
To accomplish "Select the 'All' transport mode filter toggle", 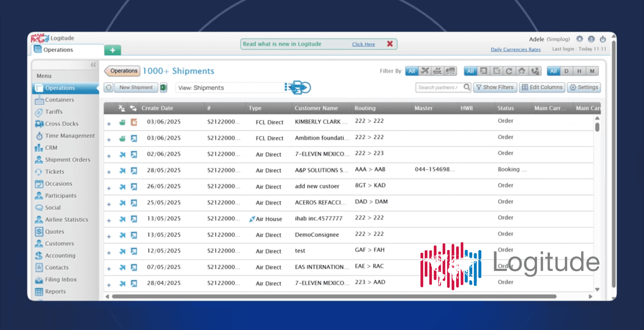I will pyautogui.click(x=411, y=71).
